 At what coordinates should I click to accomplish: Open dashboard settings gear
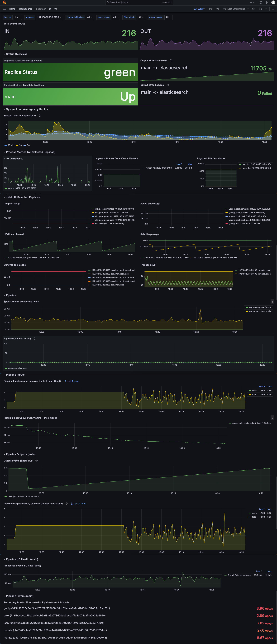point(218,9)
